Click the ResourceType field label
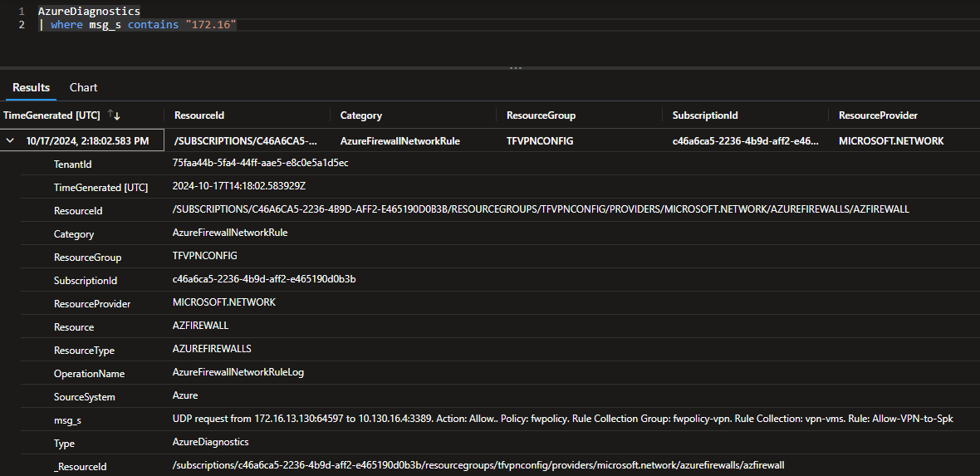Viewport: 980px width, 476px height. pos(85,351)
